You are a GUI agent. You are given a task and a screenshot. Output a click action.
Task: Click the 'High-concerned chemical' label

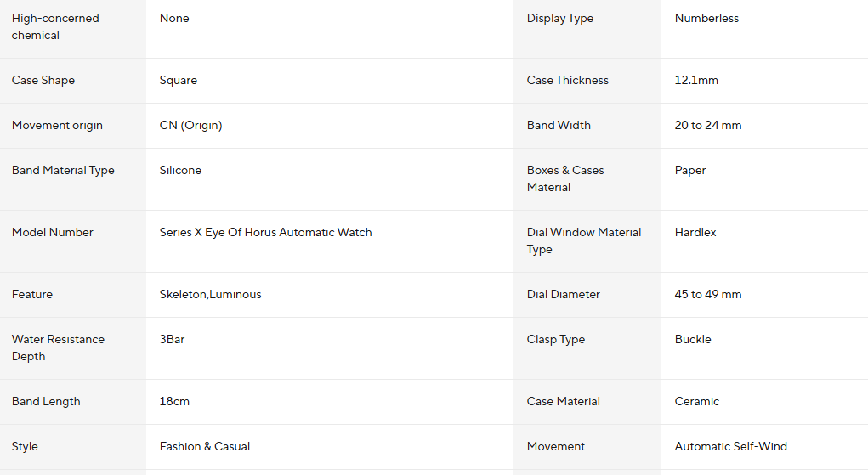point(55,26)
